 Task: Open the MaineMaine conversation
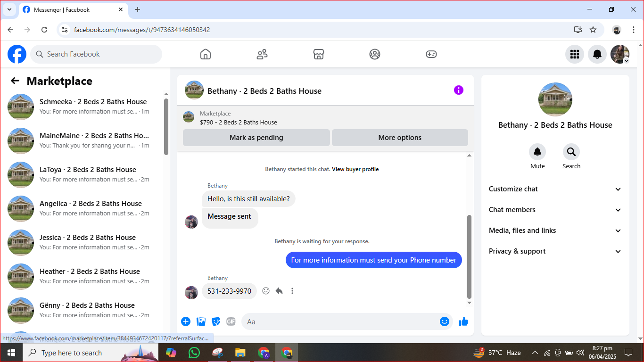[82, 140]
